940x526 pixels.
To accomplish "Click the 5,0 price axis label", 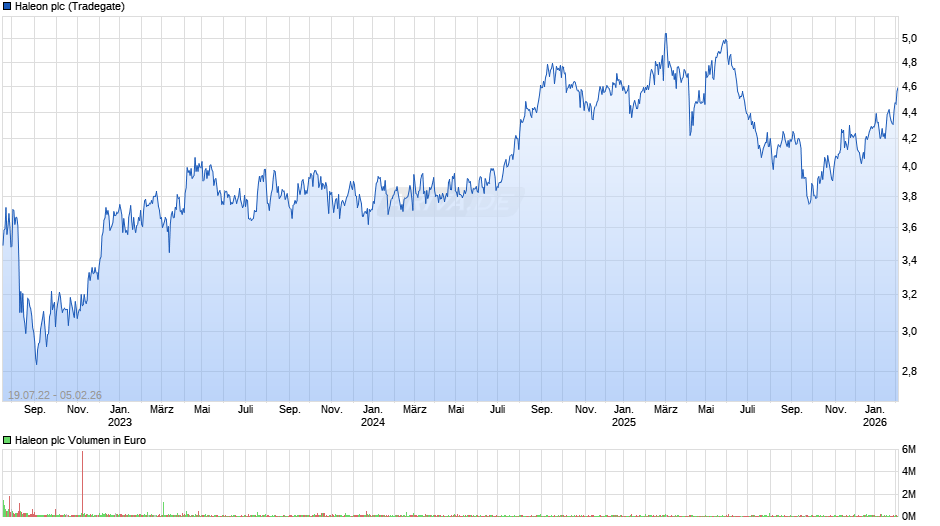I will [909, 38].
